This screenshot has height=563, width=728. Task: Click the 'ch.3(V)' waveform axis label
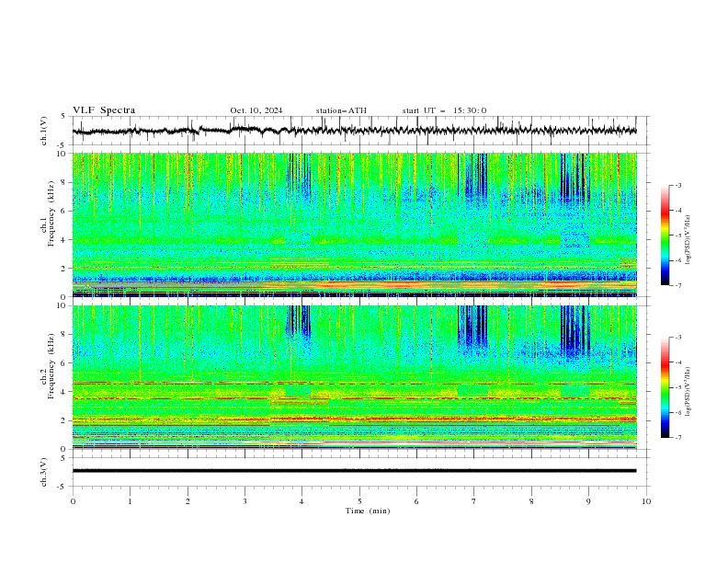[44, 472]
